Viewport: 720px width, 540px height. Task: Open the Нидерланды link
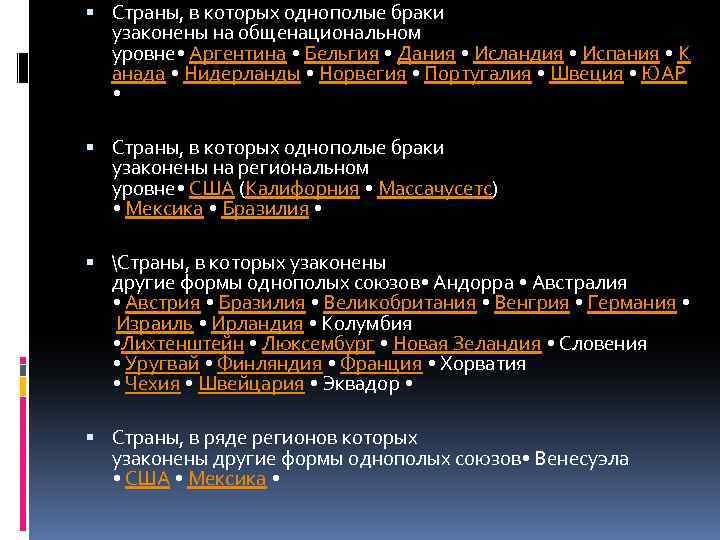pyautogui.click(x=242, y=73)
